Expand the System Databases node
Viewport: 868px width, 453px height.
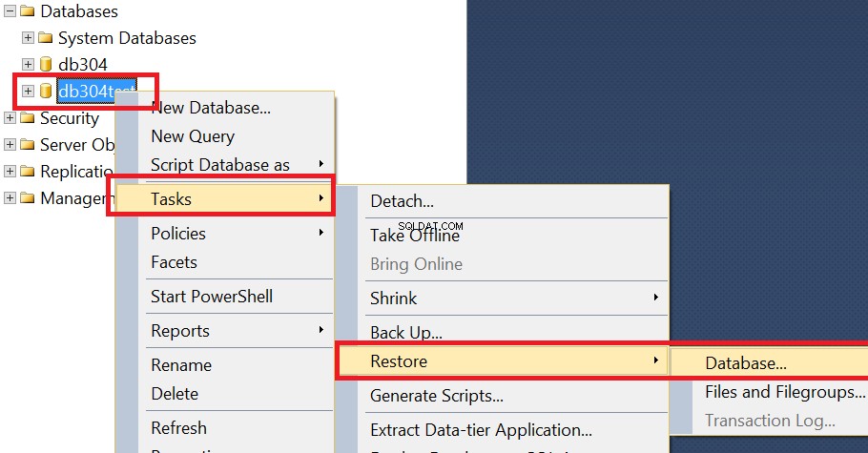28,37
